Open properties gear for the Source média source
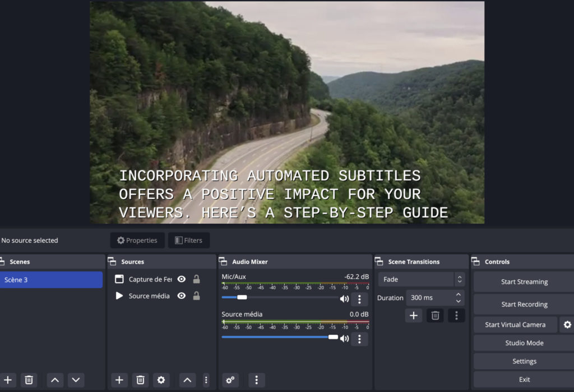This screenshot has height=392, width=574. click(x=161, y=380)
